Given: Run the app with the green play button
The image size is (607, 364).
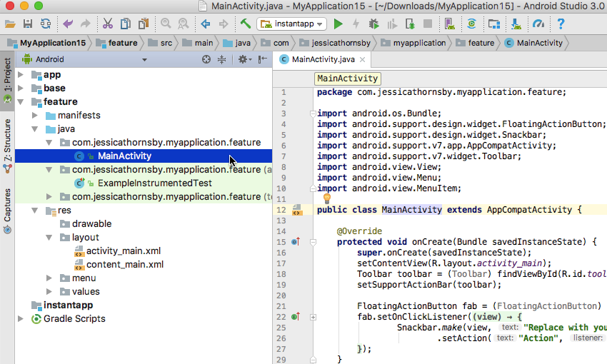Looking at the screenshot, I should point(338,24).
